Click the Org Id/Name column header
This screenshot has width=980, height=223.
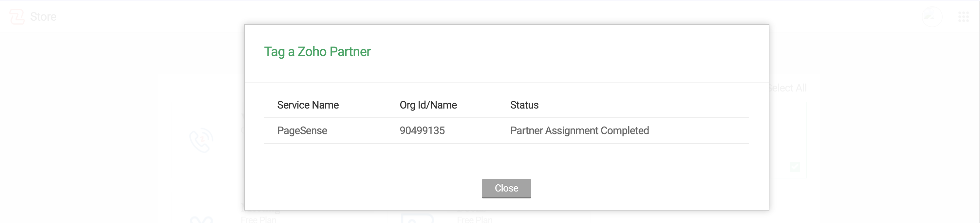pos(428,105)
